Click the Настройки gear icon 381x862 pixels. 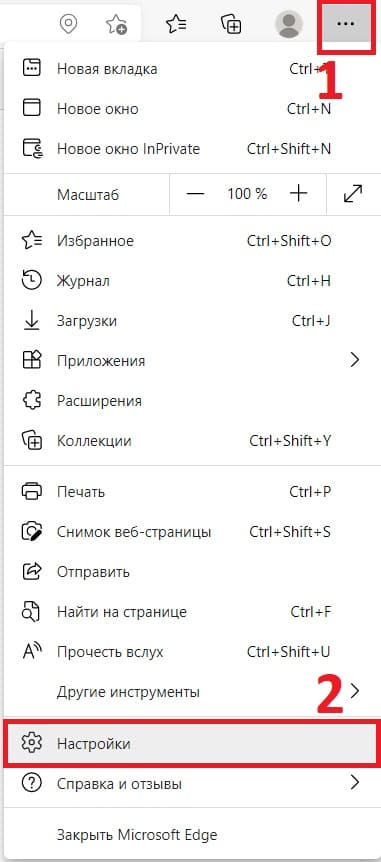click(31, 743)
